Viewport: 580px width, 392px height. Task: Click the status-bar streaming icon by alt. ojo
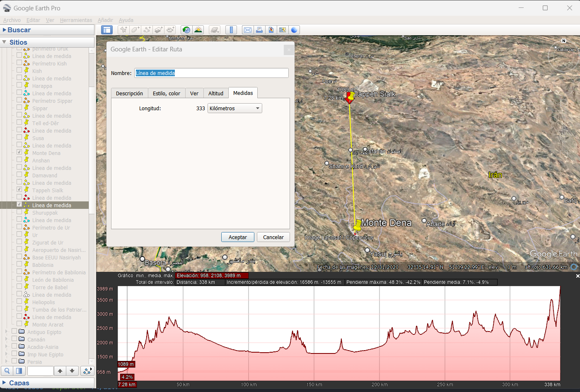point(574,267)
